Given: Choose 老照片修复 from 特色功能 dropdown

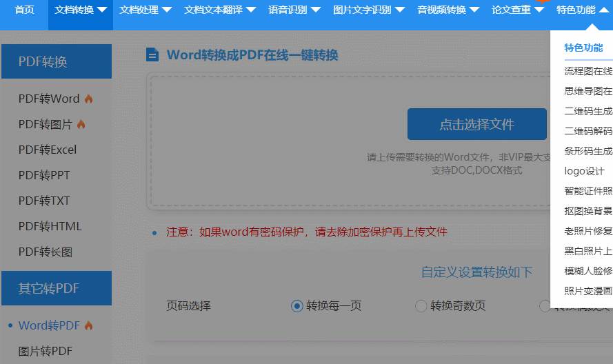Looking at the screenshot, I should click(588, 231).
